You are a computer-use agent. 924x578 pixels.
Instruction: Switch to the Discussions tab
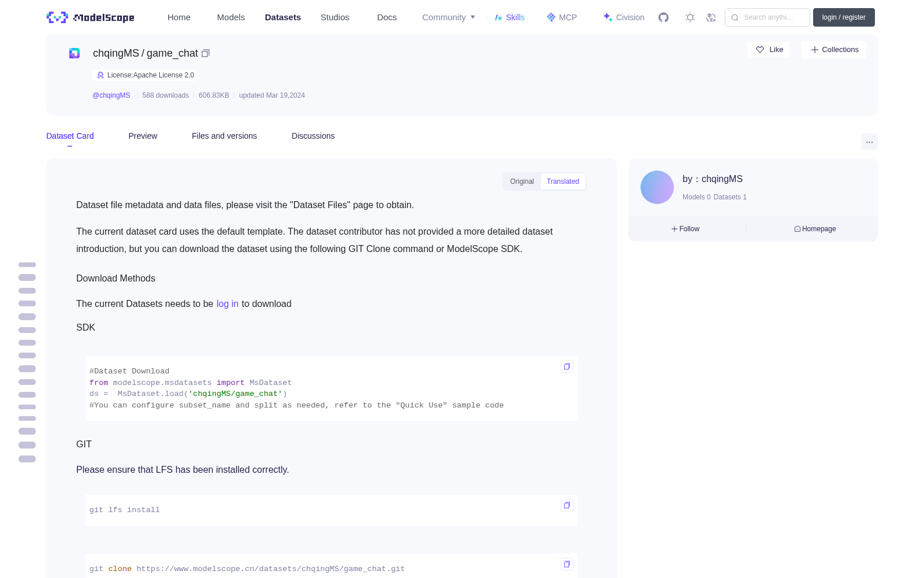(x=313, y=136)
